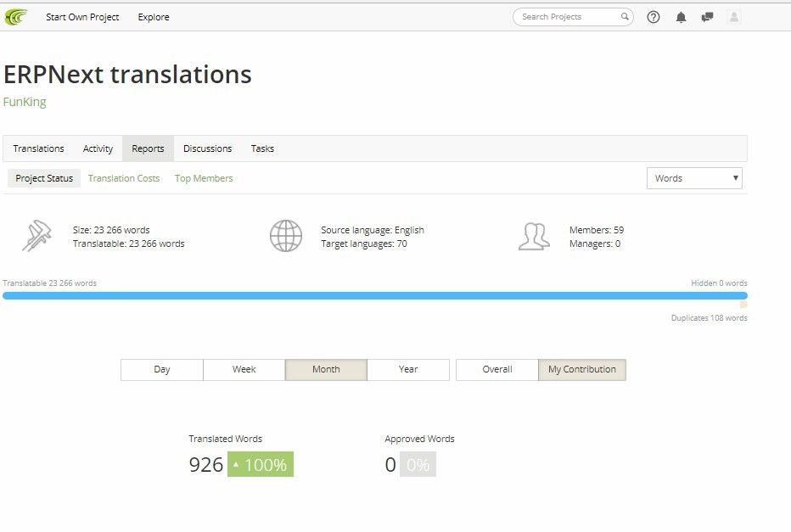The width and height of the screenshot is (791, 532).
Task: Expand the Words units dropdown
Action: pos(694,178)
